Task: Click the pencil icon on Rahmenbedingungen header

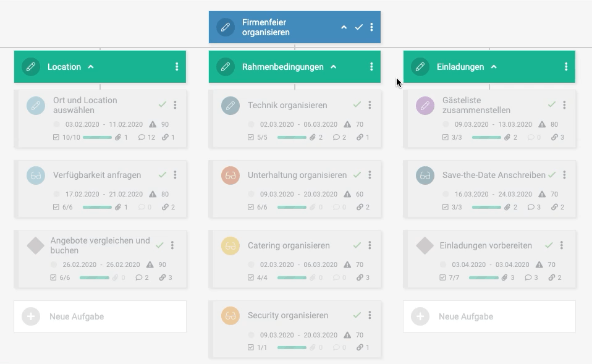Action: pos(226,67)
